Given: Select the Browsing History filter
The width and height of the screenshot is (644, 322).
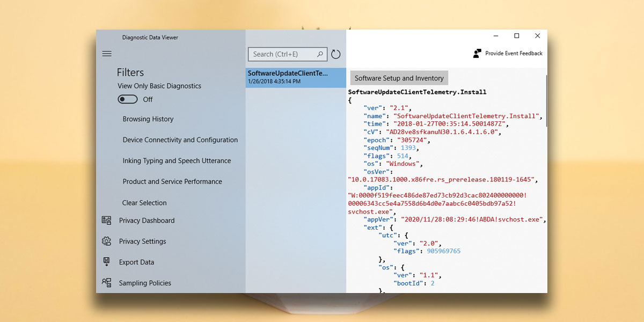Looking at the screenshot, I should pyautogui.click(x=148, y=119).
